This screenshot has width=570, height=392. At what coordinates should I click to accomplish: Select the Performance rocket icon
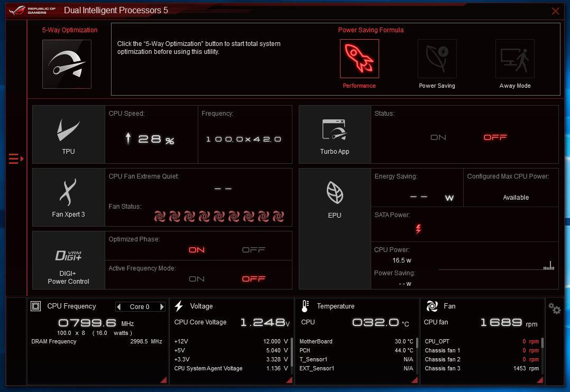tap(359, 59)
